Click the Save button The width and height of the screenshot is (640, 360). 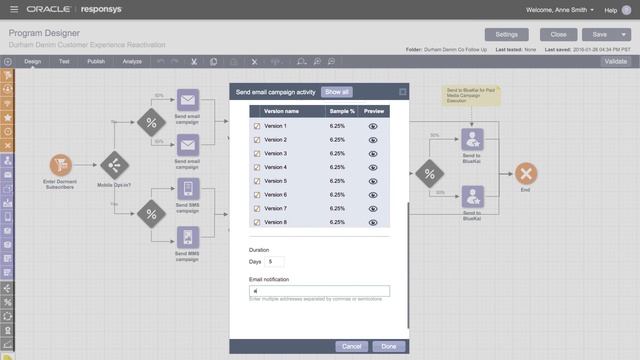[x=600, y=35]
